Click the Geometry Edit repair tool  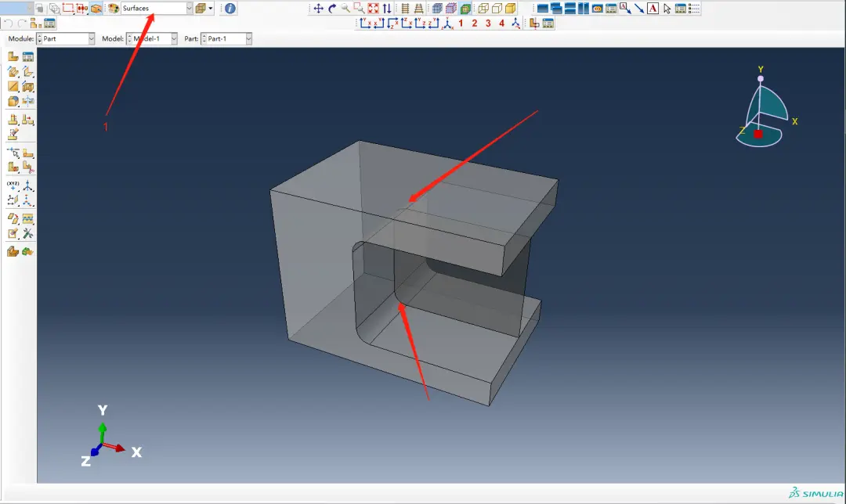(x=28, y=233)
